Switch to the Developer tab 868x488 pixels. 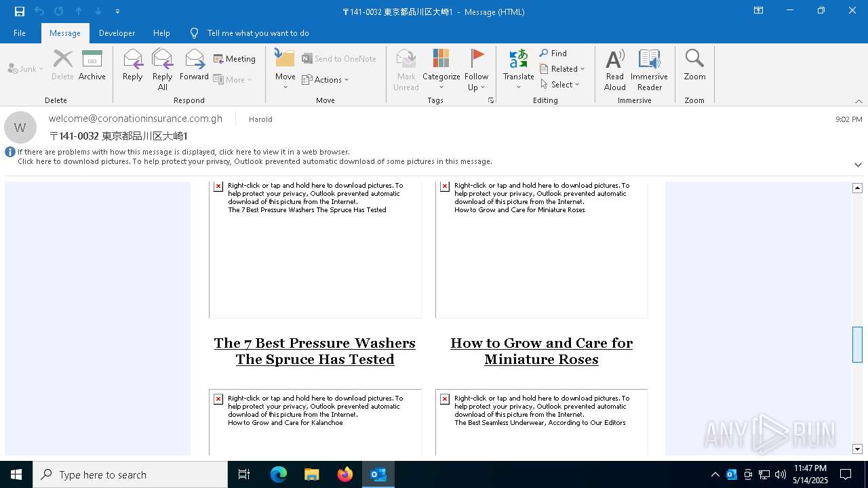(x=117, y=33)
